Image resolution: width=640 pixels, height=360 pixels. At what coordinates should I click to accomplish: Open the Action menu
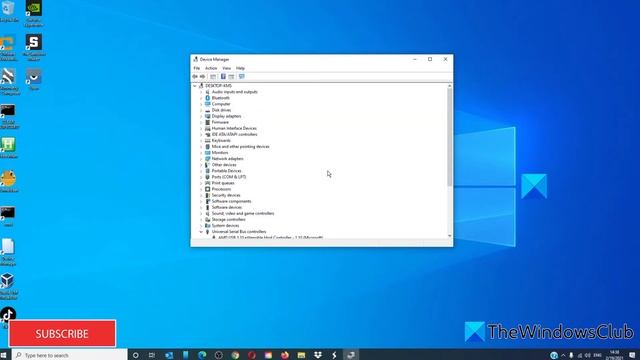click(x=211, y=68)
